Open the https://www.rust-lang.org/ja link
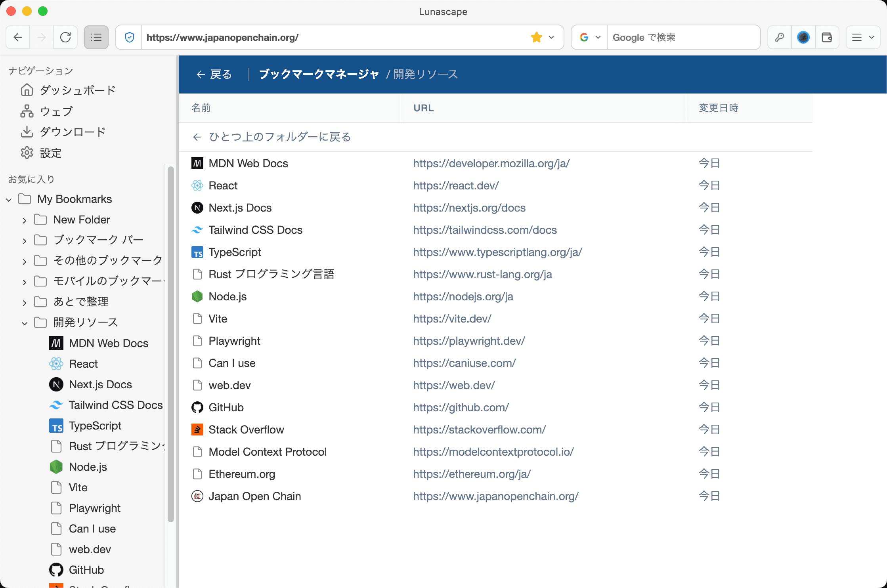This screenshot has width=887, height=588. (x=482, y=274)
